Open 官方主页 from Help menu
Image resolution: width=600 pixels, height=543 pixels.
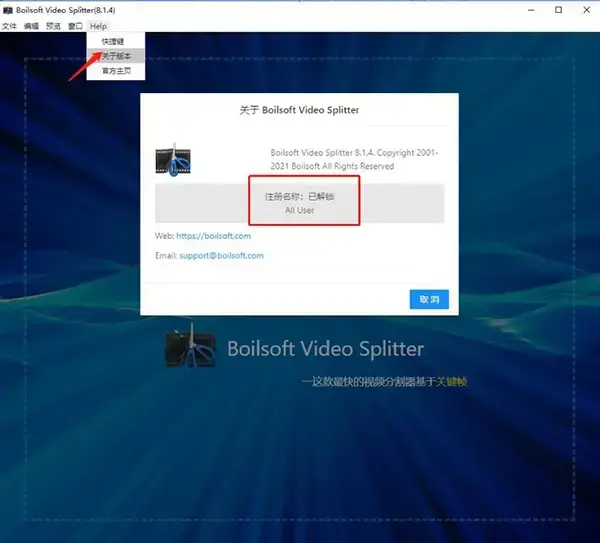click(116, 71)
